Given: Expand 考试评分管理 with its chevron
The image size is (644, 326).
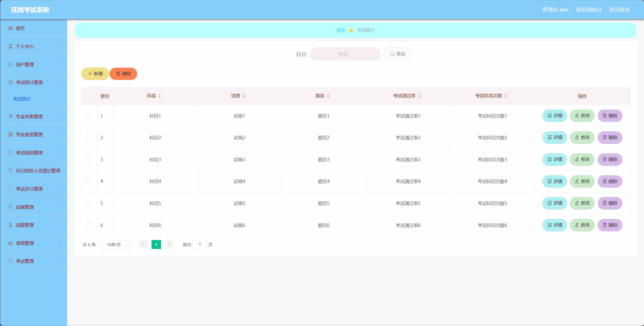Looking at the screenshot, I should 59,188.
